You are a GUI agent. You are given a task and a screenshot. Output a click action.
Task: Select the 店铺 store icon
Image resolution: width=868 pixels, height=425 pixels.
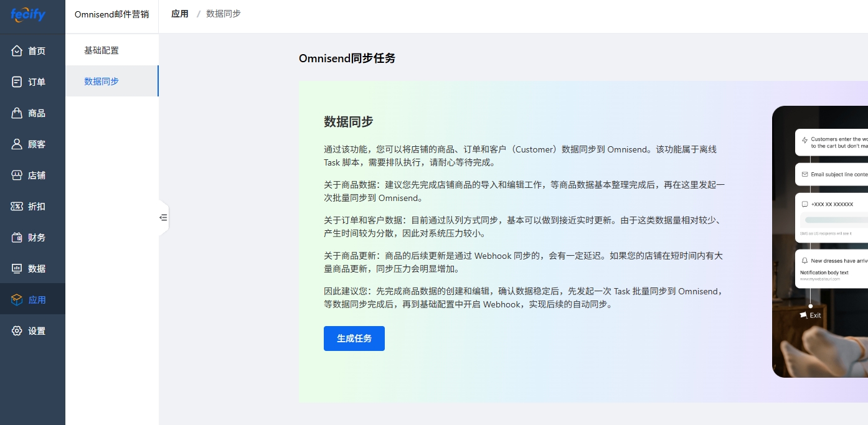[x=17, y=175]
